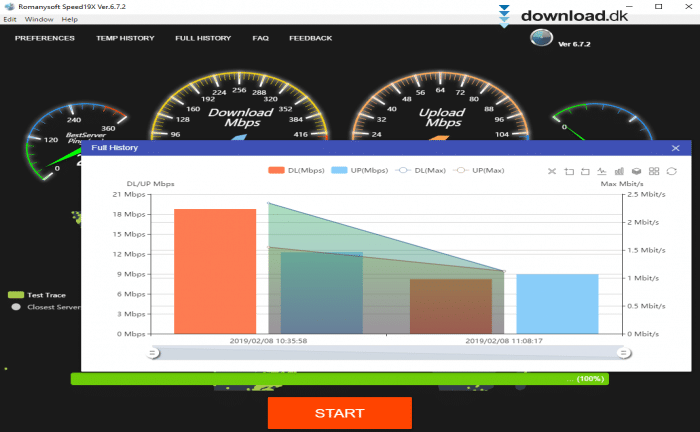Open the TEMP HISTORY tab

(x=125, y=38)
